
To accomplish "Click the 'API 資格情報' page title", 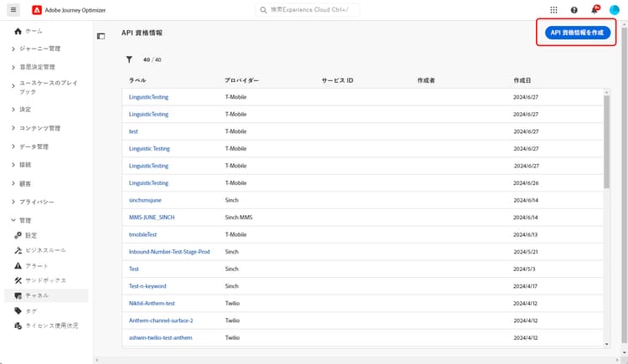I will pos(142,33).
